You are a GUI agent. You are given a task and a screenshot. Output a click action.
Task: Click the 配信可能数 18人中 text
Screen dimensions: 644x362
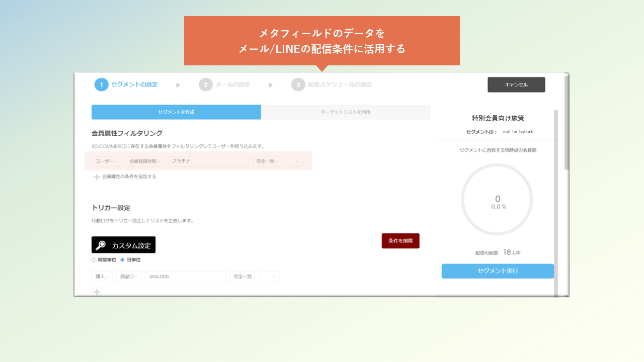498,252
